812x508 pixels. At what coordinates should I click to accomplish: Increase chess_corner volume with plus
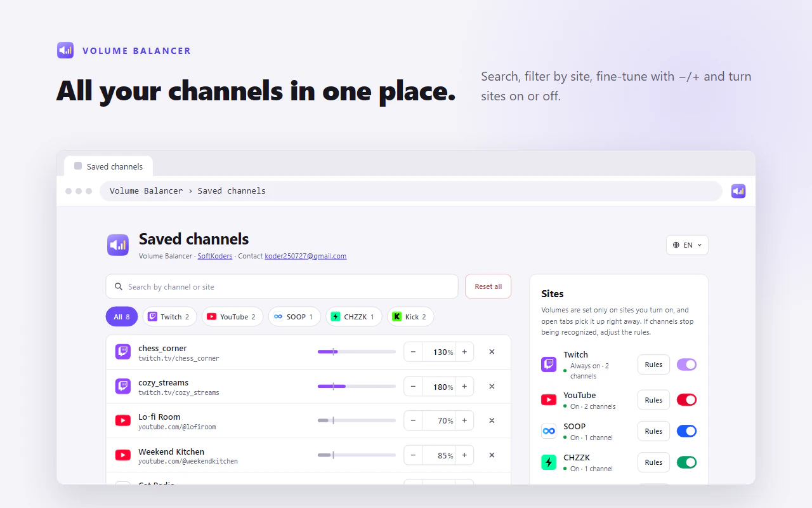tap(464, 352)
